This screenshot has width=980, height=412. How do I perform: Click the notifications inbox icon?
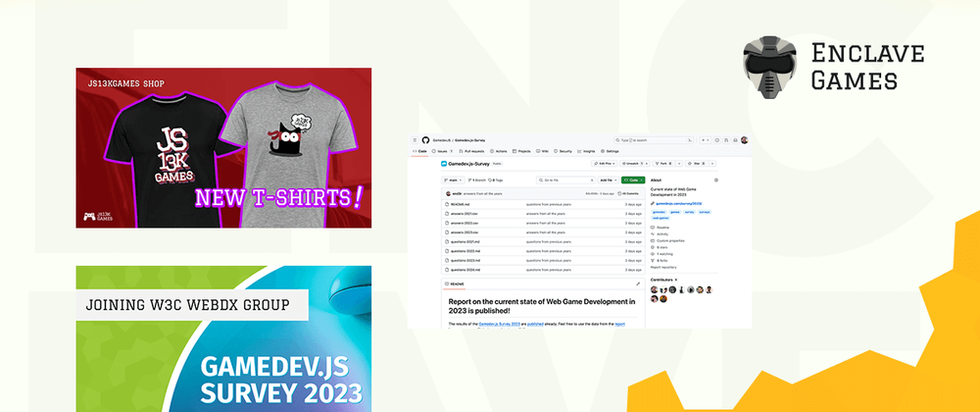735,140
